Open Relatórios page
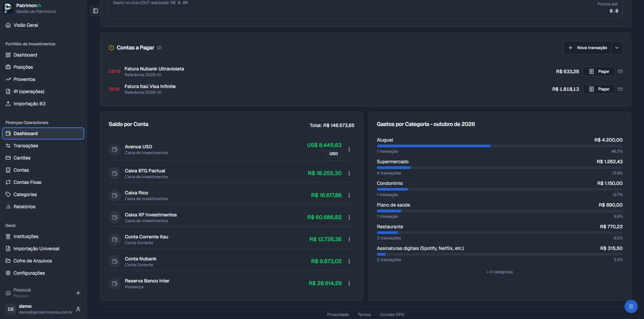Viewport: 644px width, 319px height. tap(43, 207)
